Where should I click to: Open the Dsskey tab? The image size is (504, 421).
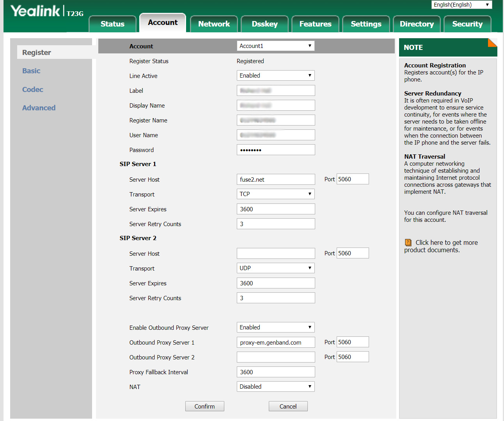(264, 24)
